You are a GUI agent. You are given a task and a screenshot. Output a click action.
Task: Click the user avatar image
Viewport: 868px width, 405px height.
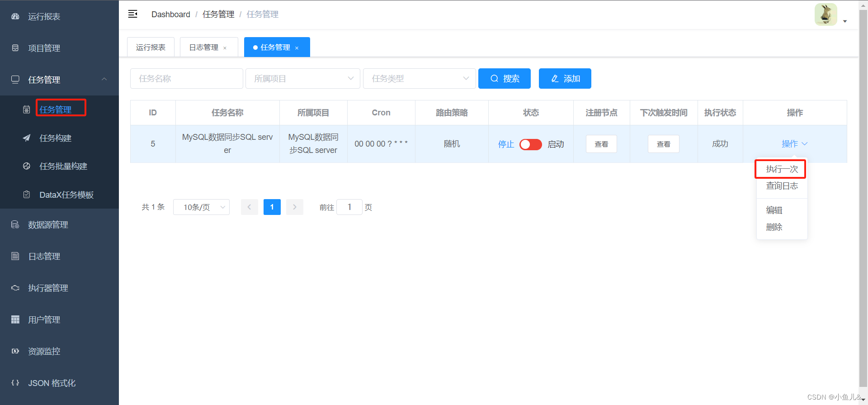click(826, 14)
